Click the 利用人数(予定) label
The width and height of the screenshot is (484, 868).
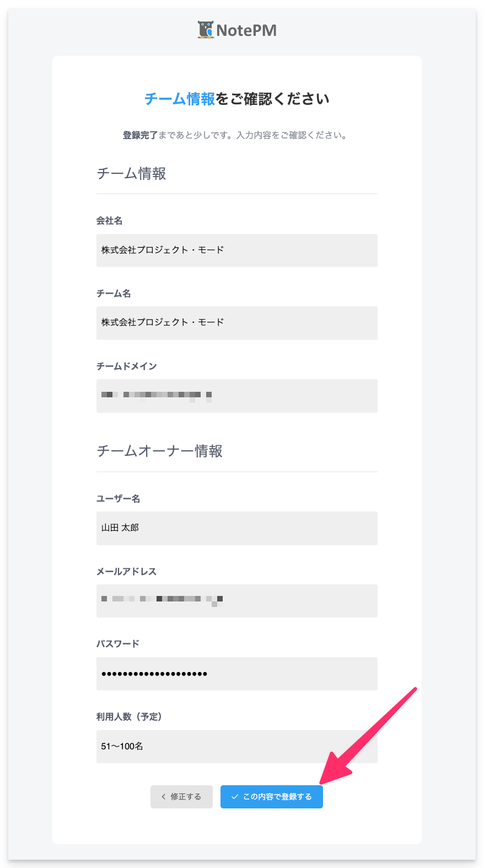129,717
